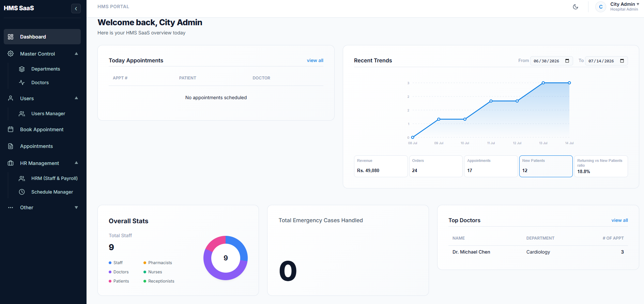Click view all in Top Doctors
Image resolution: width=644 pixels, height=304 pixels.
pyautogui.click(x=619, y=220)
